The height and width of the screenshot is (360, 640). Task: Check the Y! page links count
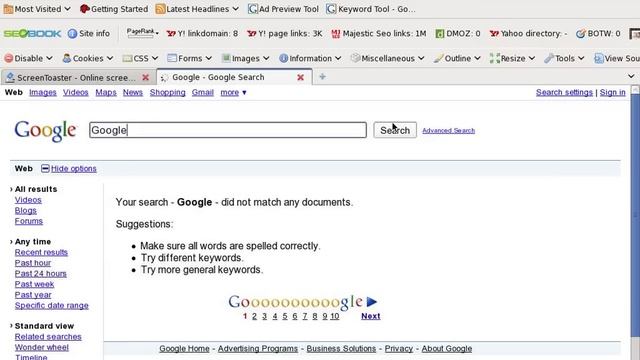click(x=284, y=33)
